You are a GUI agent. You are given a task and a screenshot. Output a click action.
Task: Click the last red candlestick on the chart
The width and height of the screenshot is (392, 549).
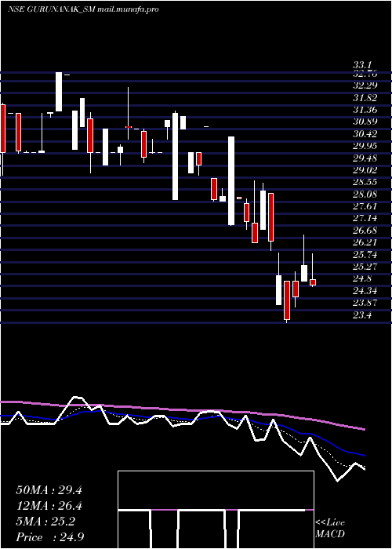point(313,282)
